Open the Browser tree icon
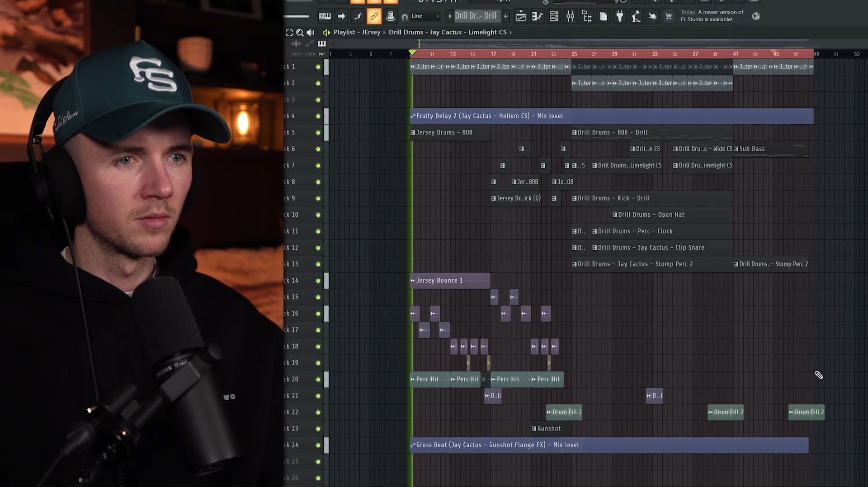 (x=587, y=17)
